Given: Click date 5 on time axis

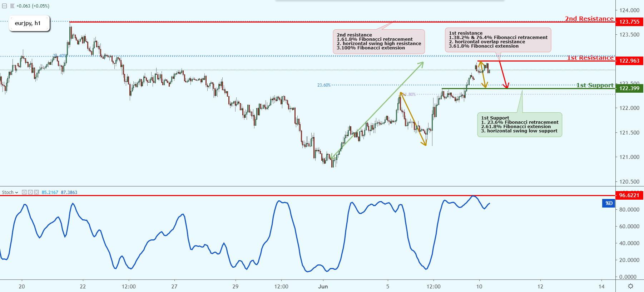Looking at the screenshot, I should click(388, 287).
